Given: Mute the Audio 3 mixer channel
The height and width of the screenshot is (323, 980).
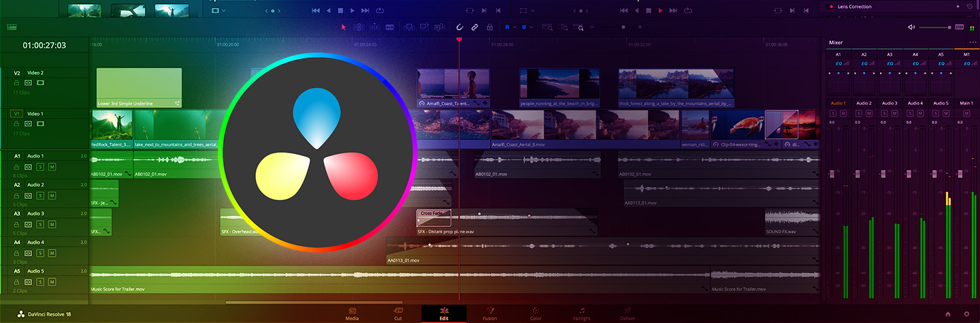Looking at the screenshot, I should click(894, 112).
